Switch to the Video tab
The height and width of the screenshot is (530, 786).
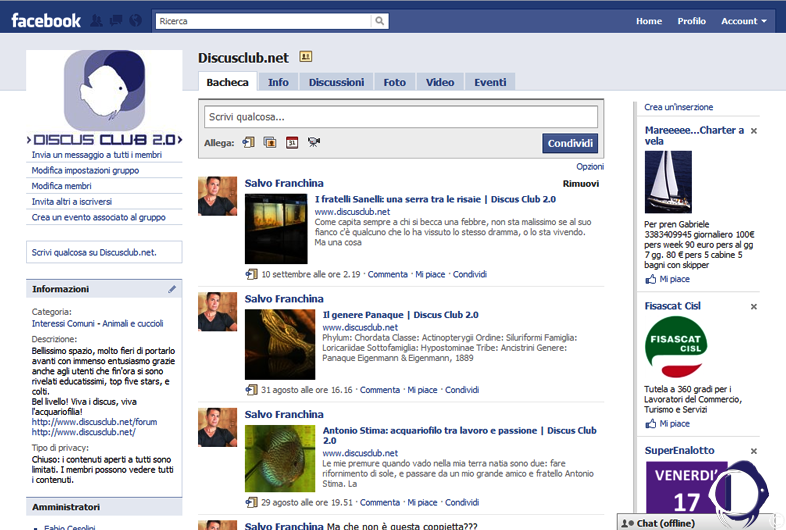pyautogui.click(x=440, y=82)
